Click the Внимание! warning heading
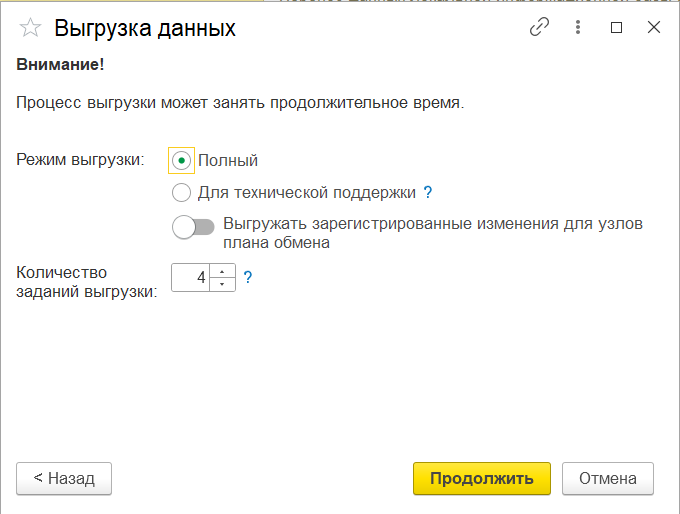 tap(60, 65)
